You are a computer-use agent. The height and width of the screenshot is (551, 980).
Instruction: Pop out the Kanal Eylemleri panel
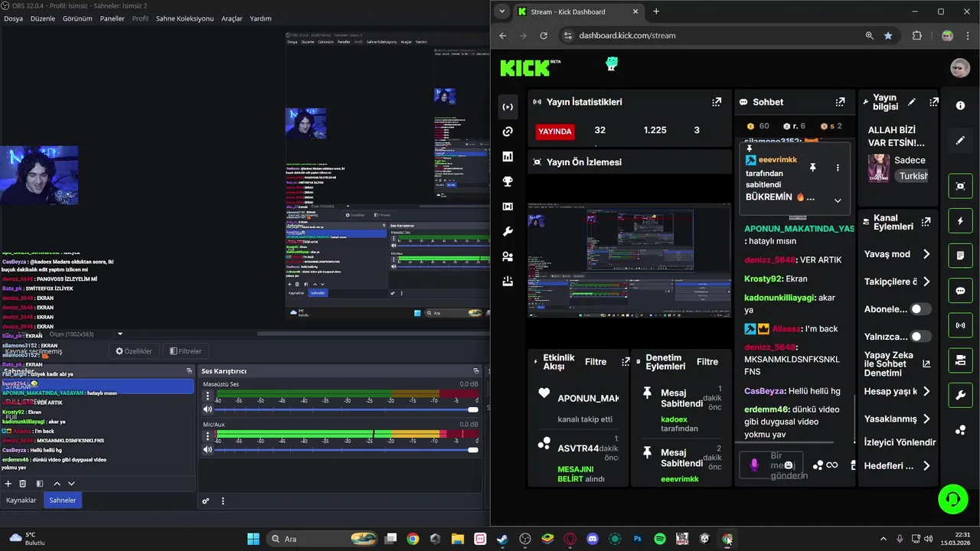[x=926, y=222]
